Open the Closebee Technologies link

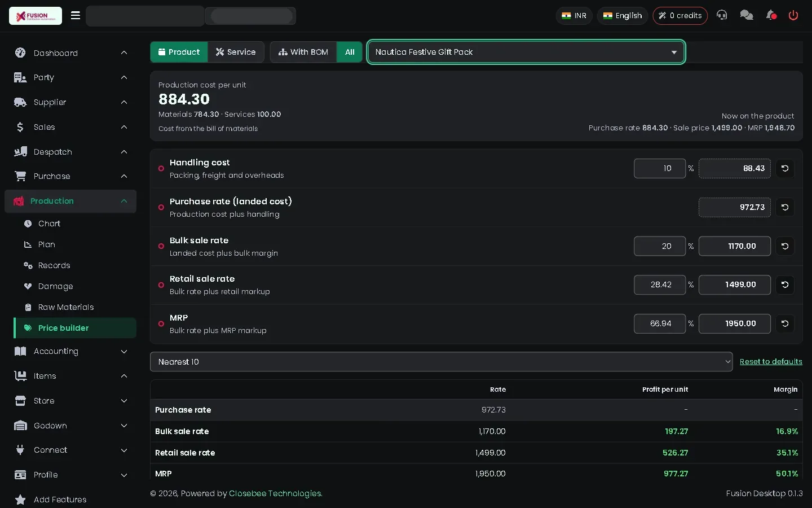pos(275,493)
